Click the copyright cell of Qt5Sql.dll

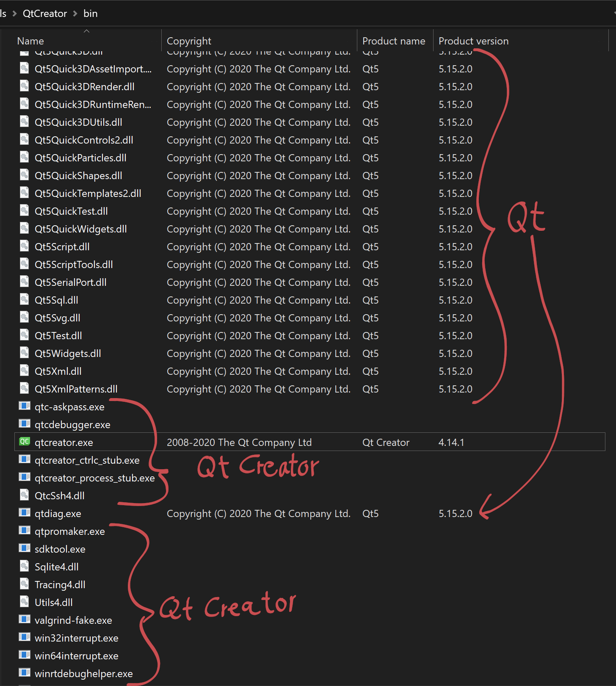coord(259,300)
